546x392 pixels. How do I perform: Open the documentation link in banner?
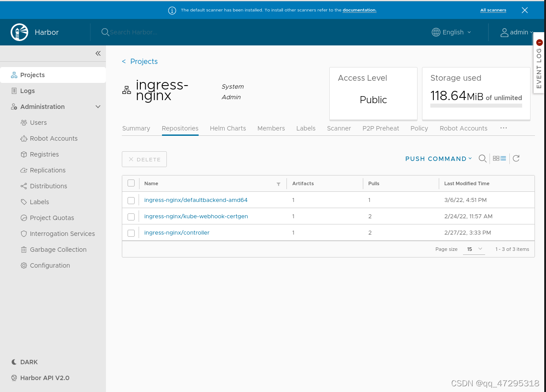tap(360, 10)
